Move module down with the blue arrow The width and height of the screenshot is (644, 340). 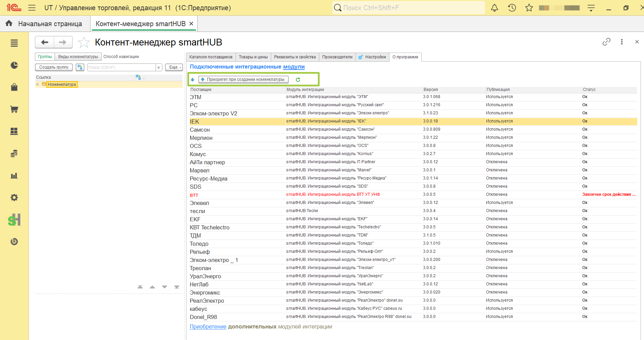[x=193, y=80]
